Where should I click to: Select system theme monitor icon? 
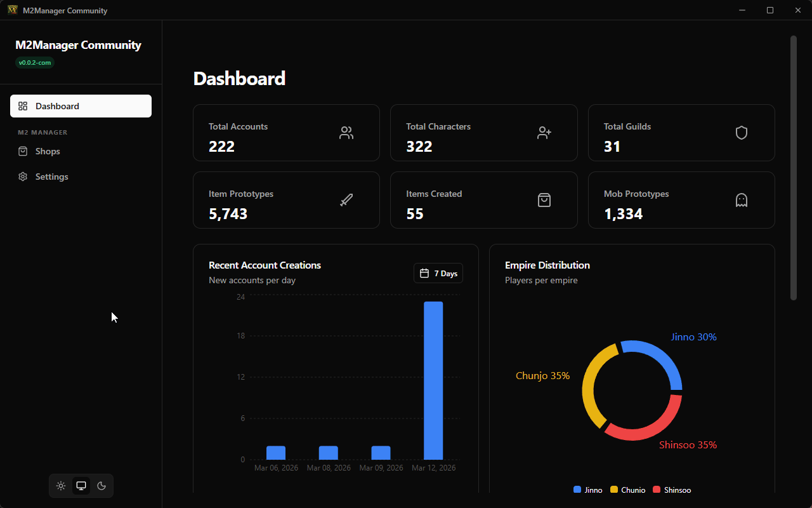click(81, 486)
